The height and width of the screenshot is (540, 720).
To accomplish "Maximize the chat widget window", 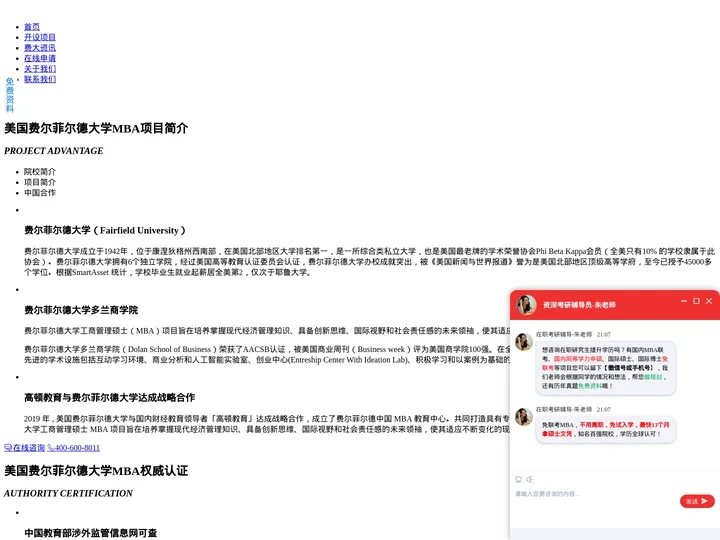I will (x=696, y=301).
